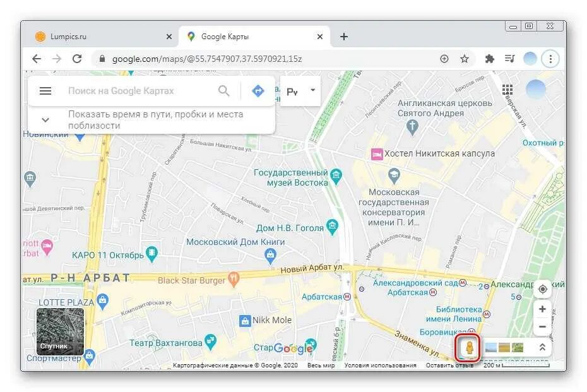Viewport: 587px width, 392px height.
Task: Open the Google apps grid icon
Action: (507, 90)
